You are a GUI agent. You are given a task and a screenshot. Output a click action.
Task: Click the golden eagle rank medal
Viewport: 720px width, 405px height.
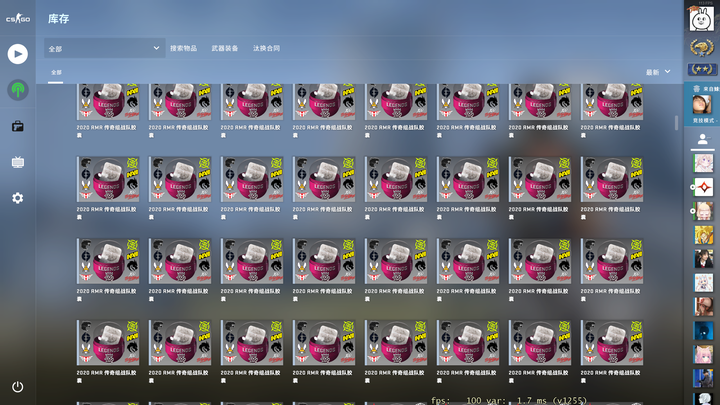[701, 47]
